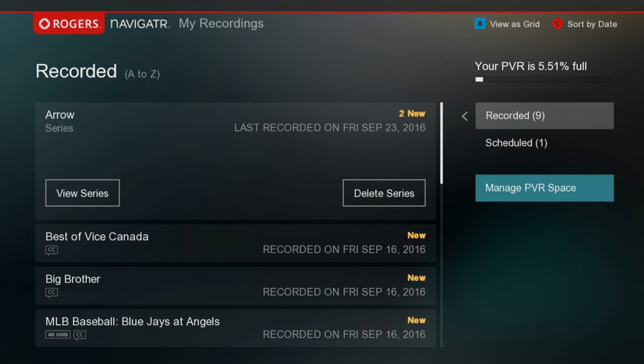The image size is (644, 364).
Task: Click the 2 New label on Arrow
Action: click(x=412, y=113)
